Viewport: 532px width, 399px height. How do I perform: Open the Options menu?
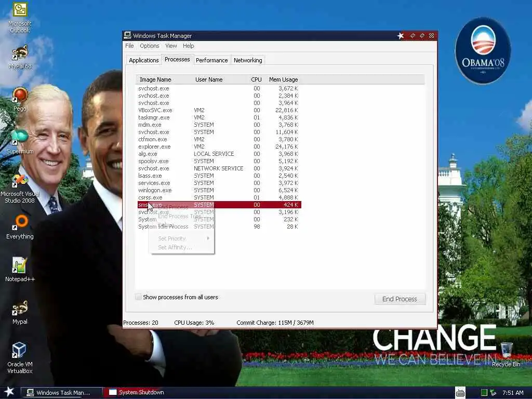coord(149,46)
